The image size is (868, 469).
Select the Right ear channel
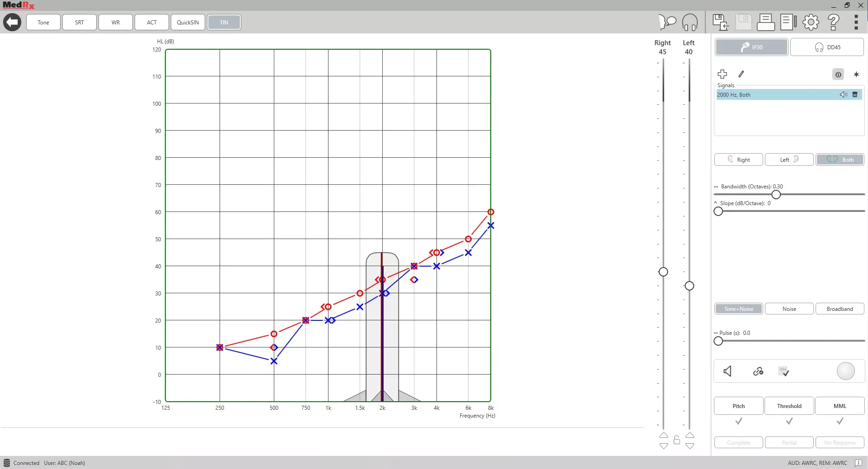pyautogui.click(x=739, y=159)
